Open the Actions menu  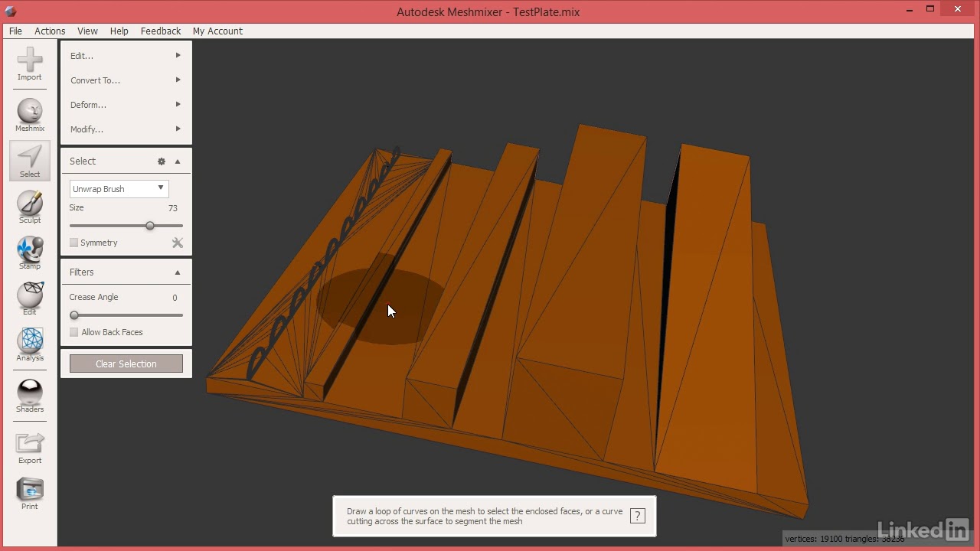click(x=50, y=31)
